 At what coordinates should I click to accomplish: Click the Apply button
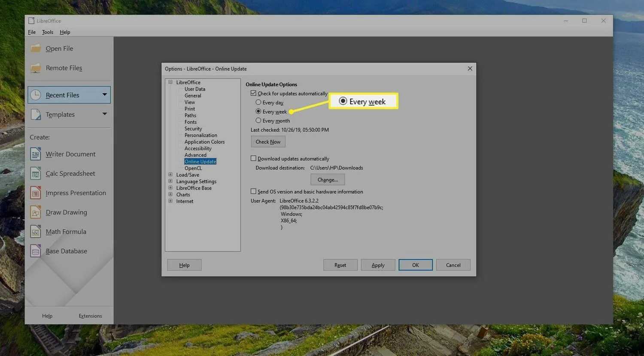[378, 265]
